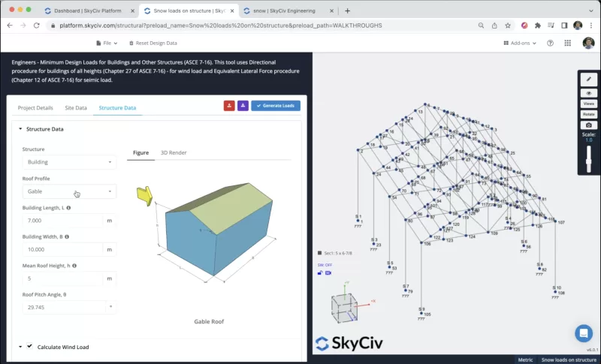Reload the page

point(36,26)
